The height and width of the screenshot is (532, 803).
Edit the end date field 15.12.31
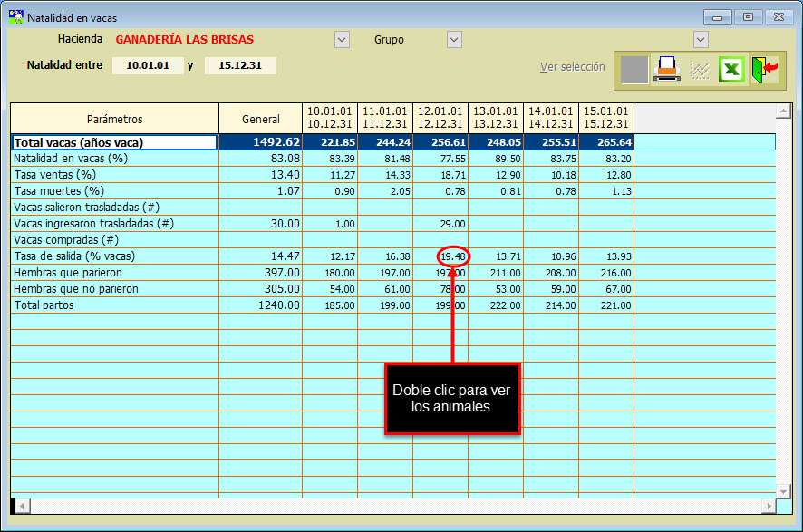pos(240,65)
